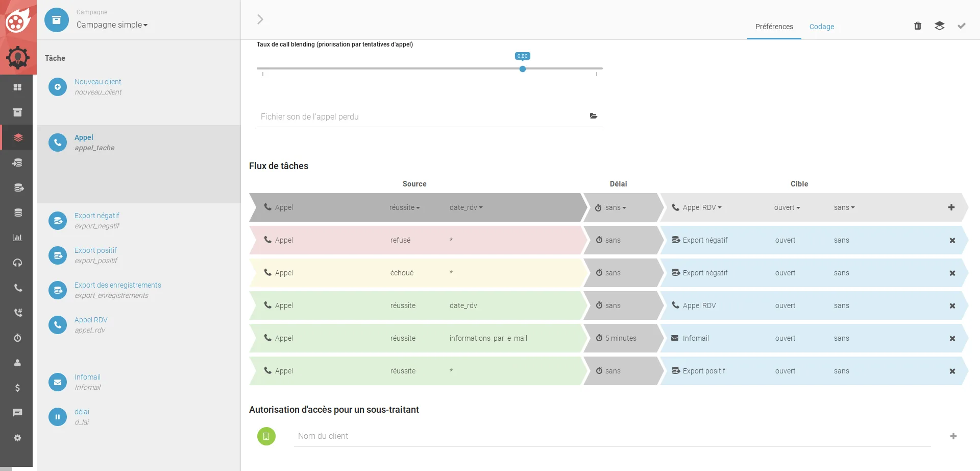Viewport: 980px width, 471px height.
Task: Open the Campagne simple dropdown
Action: point(112,25)
